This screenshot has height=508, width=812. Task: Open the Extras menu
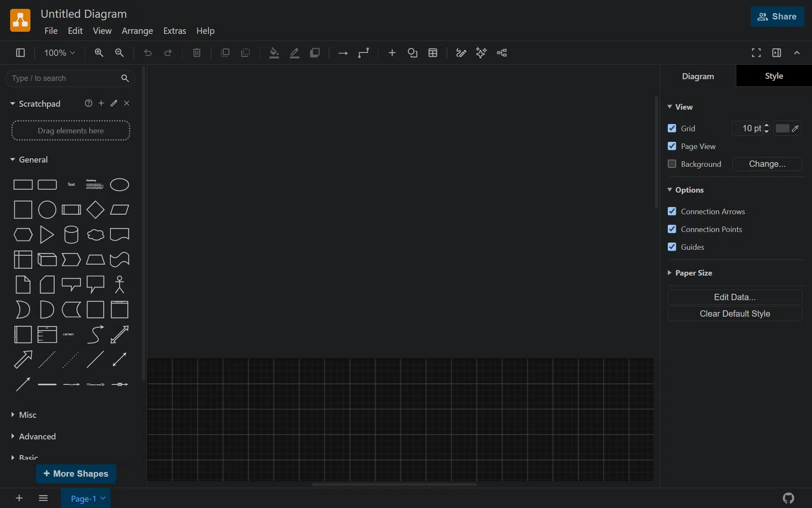(x=175, y=31)
